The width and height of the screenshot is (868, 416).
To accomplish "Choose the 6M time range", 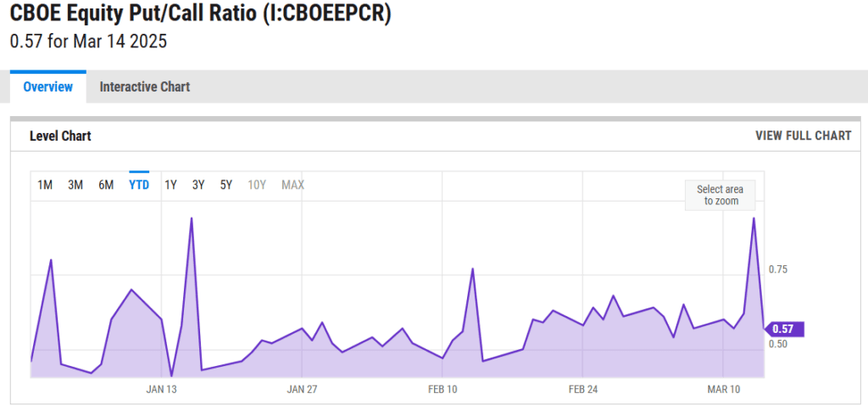I will (106, 185).
